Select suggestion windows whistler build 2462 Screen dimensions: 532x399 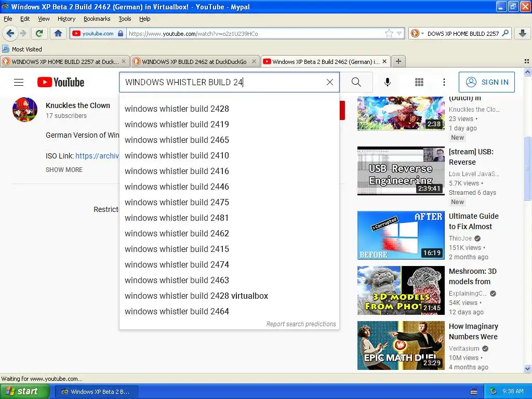[229, 233]
